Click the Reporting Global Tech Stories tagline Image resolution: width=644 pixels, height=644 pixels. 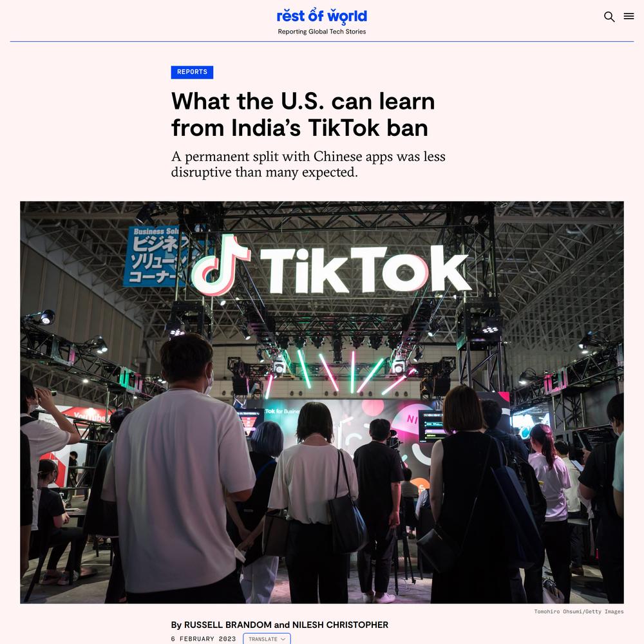pos(321,32)
